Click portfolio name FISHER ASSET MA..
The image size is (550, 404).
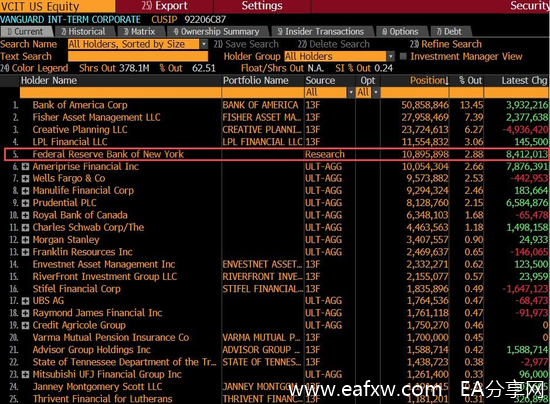pos(262,117)
